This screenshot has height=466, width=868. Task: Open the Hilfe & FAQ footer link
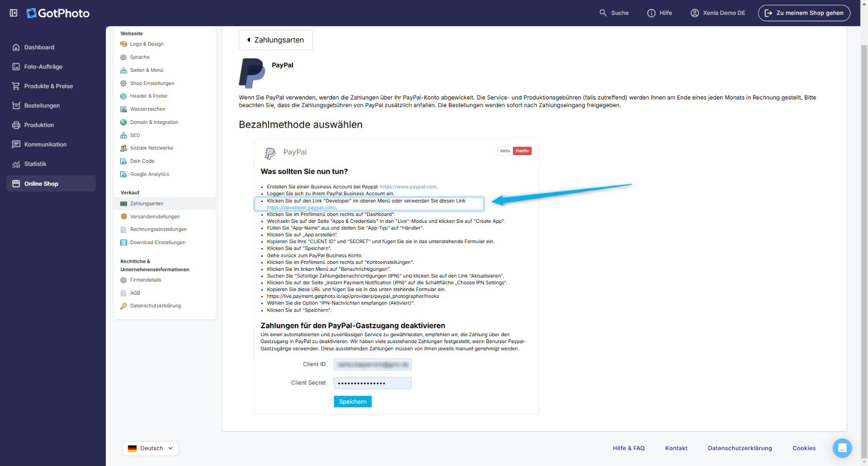629,448
